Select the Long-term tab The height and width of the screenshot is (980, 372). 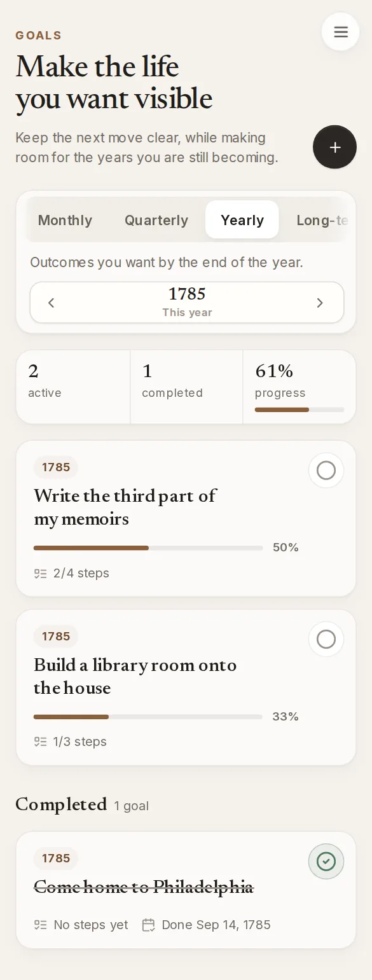322,220
